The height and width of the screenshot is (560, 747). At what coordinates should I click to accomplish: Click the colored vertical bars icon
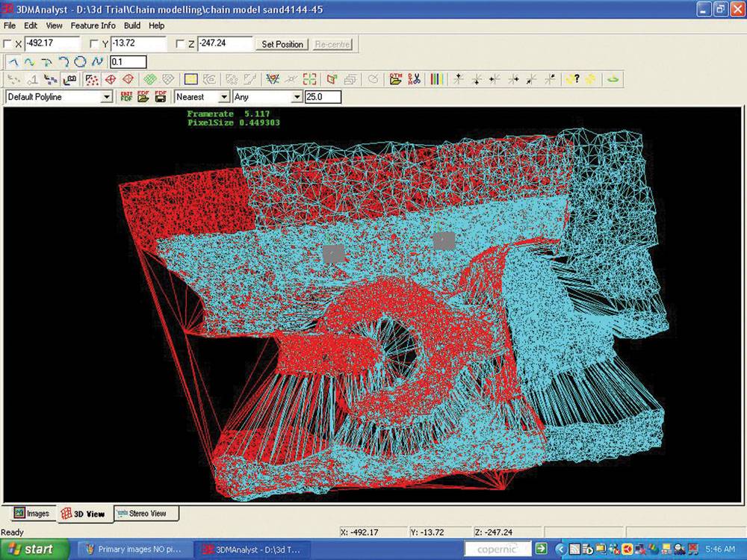pos(437,79)
